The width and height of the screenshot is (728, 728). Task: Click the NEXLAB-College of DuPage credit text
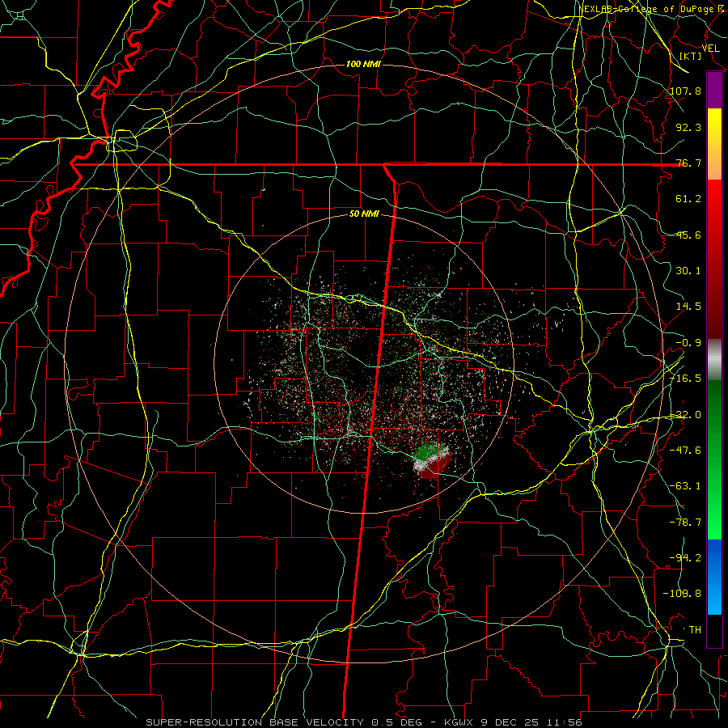[x=650, y=9]
